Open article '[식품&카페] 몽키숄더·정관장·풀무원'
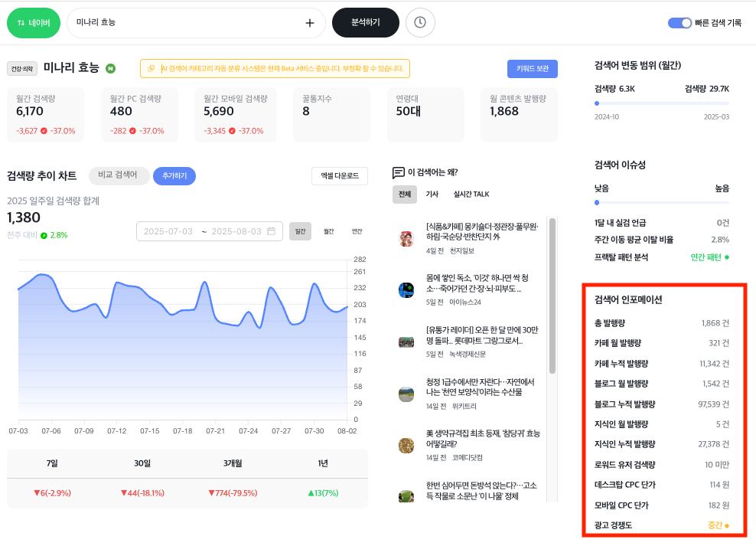The width and height of the screenshot is (756, 543). tap(482, 231)
